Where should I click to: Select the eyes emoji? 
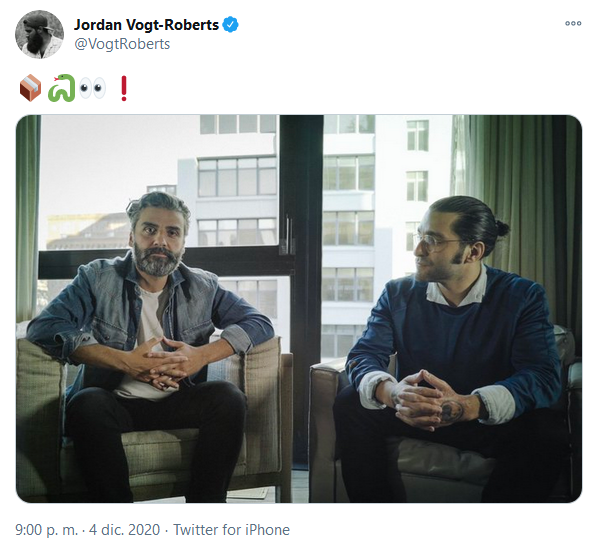coord(92,88)
